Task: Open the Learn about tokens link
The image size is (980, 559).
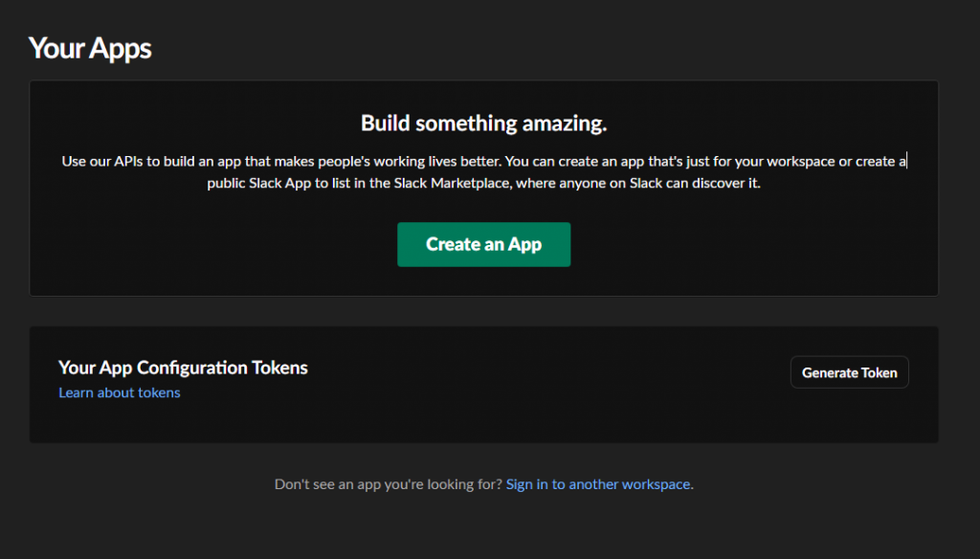Action: (120, 392)
